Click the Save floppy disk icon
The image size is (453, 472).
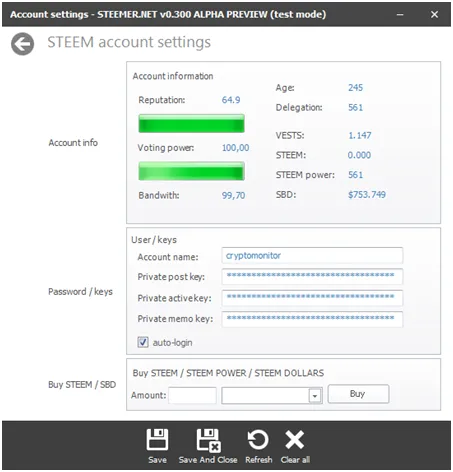[157, 440]
